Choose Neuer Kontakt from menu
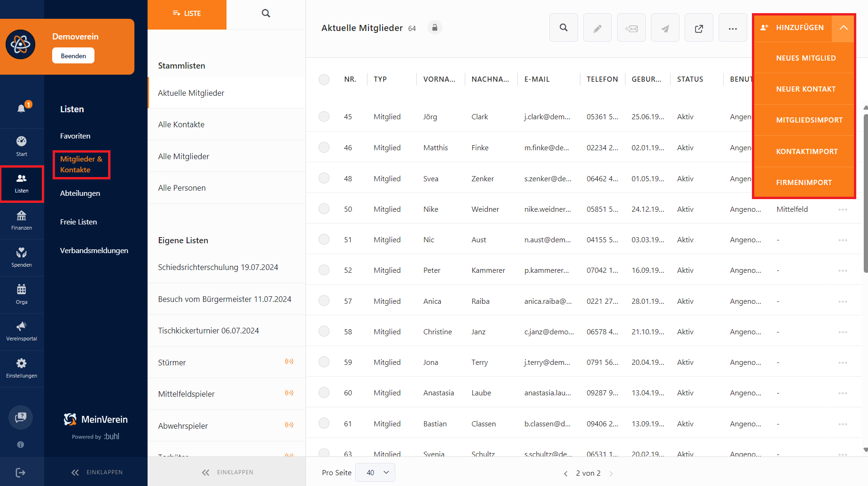This screenshot has width=868, height=486. 804,89
